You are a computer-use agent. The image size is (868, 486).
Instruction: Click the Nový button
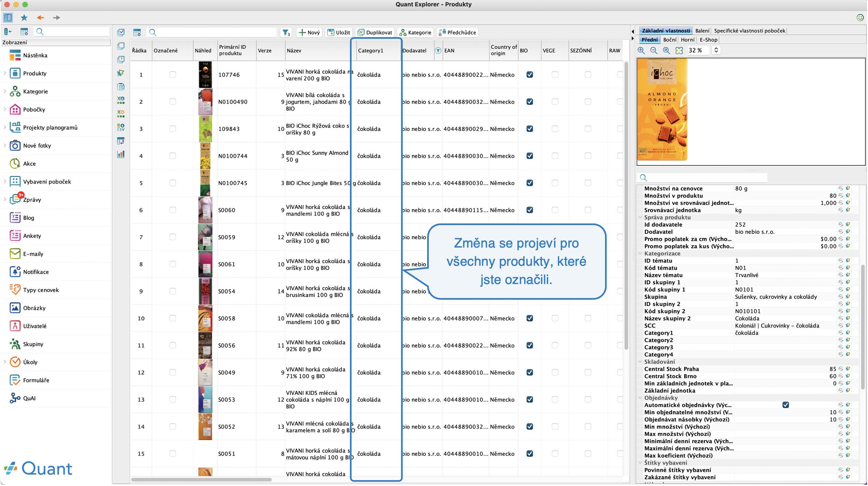[x=309, y=33]
